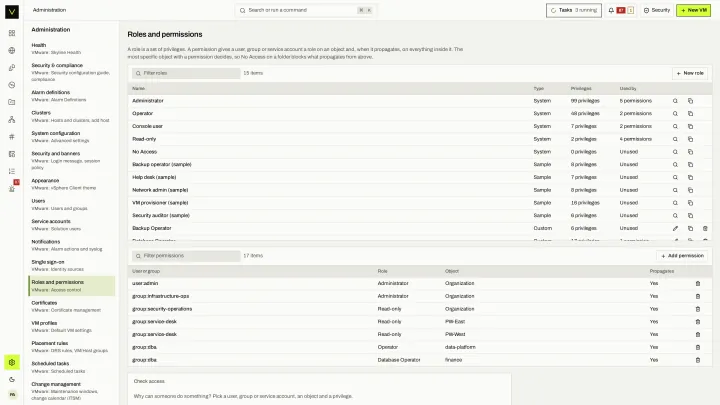Click the Add permission button
720x405 pixels.
(x=682, y=256)
